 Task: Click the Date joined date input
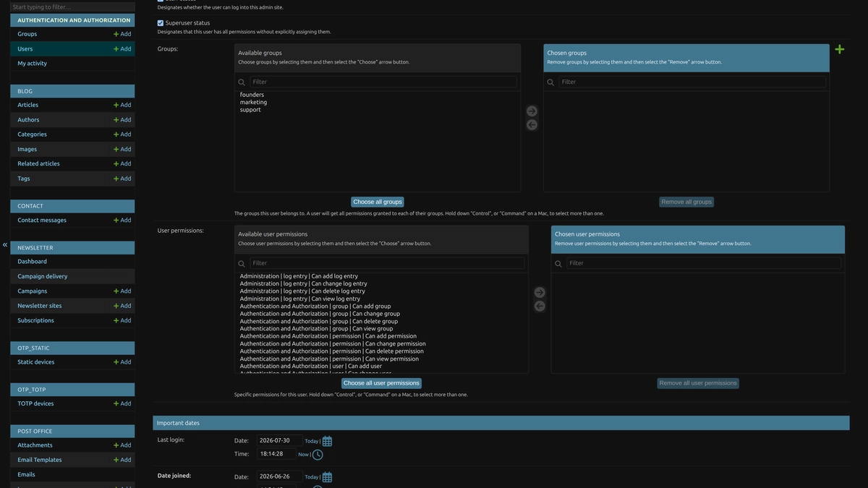[279, 476]
